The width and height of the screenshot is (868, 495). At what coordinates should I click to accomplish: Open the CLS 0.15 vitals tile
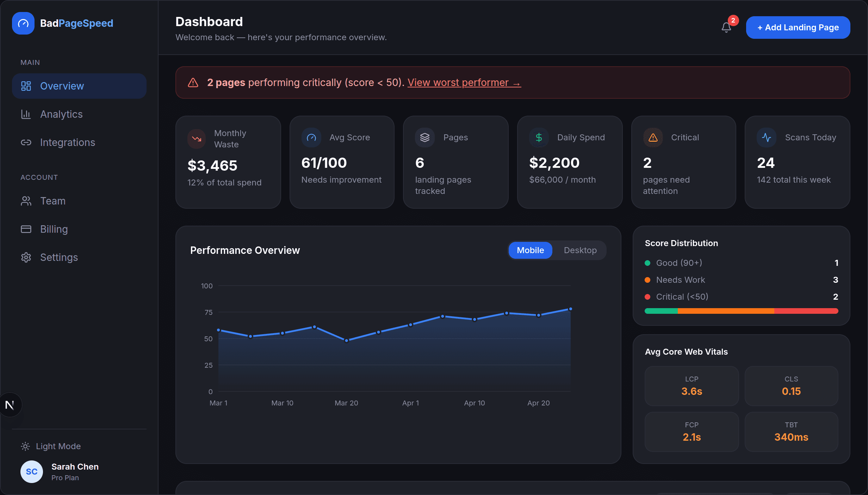[791, 386]
